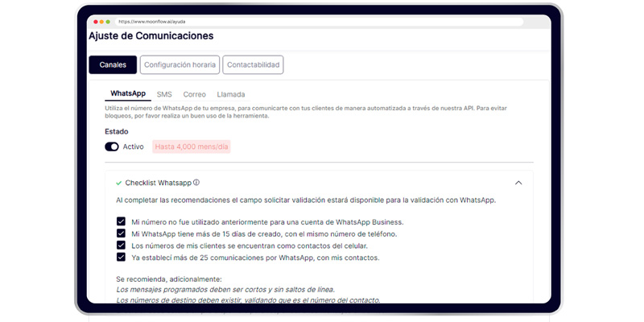Click the 'Hasta 4,000 mens/día' badge
Image resolution: width=644 pixels, height=322 pixels.
192,147
